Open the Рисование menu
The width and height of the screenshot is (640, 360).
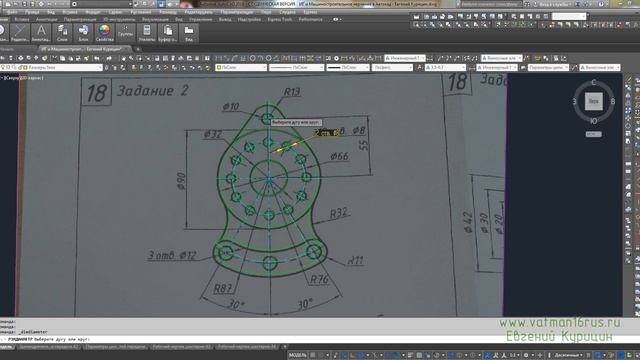click(x=141, y=12)
